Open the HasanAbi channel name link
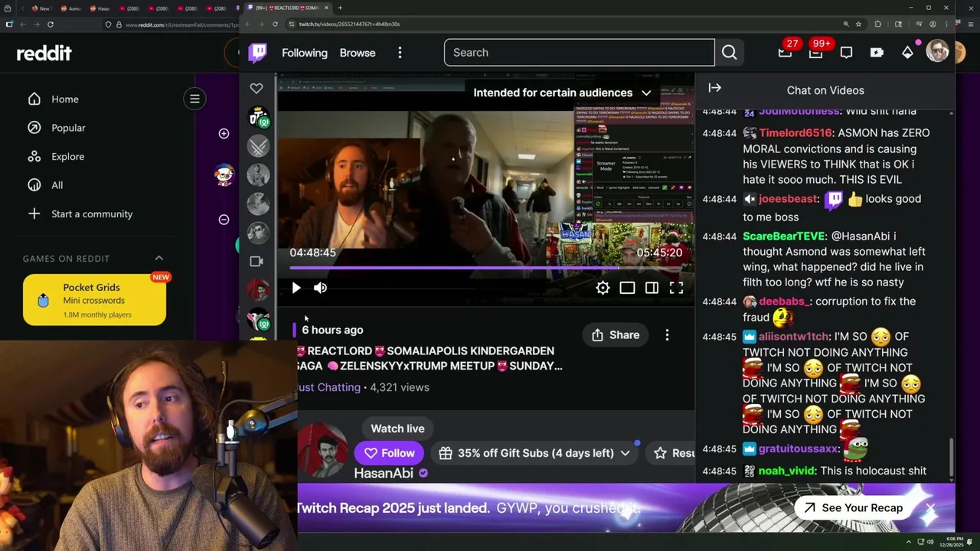This screenshot has height=551, width=980. (x=384, y=473)
